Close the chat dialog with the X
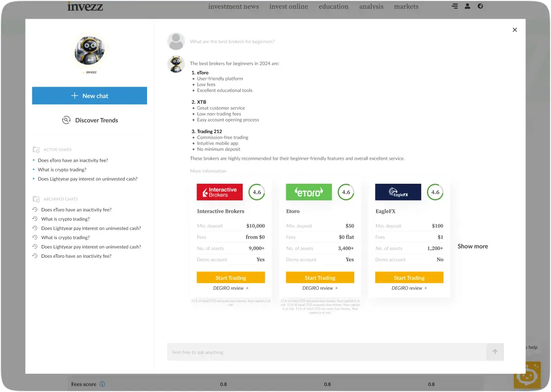The image size is (551, 392). 514,30
